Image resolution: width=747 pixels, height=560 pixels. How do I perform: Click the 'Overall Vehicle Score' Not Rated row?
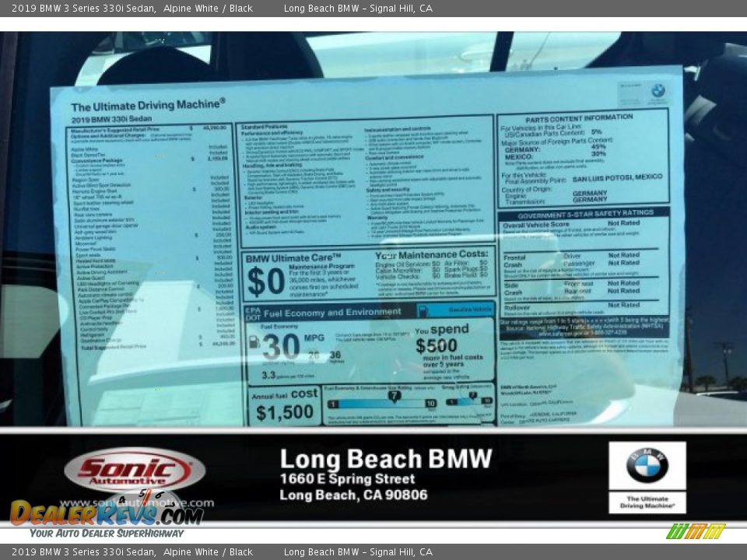coord(571,224)
